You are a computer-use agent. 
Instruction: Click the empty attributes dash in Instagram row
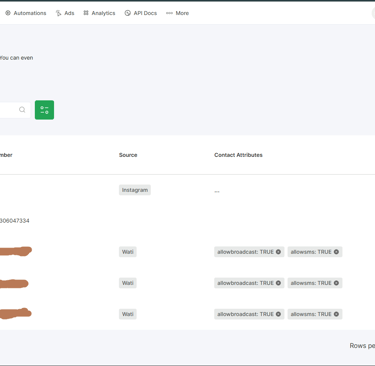coord(217,192)
